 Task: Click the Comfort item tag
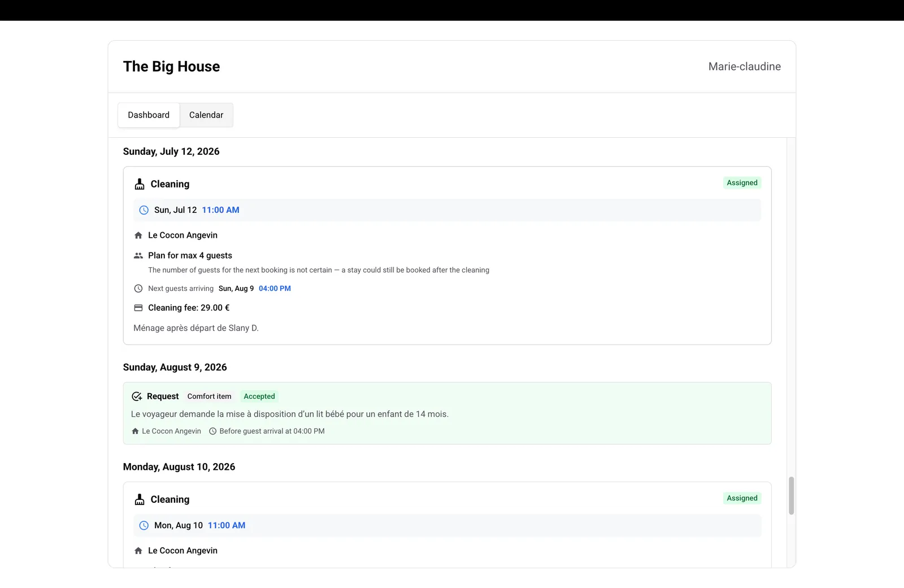(x=209, y=397)
